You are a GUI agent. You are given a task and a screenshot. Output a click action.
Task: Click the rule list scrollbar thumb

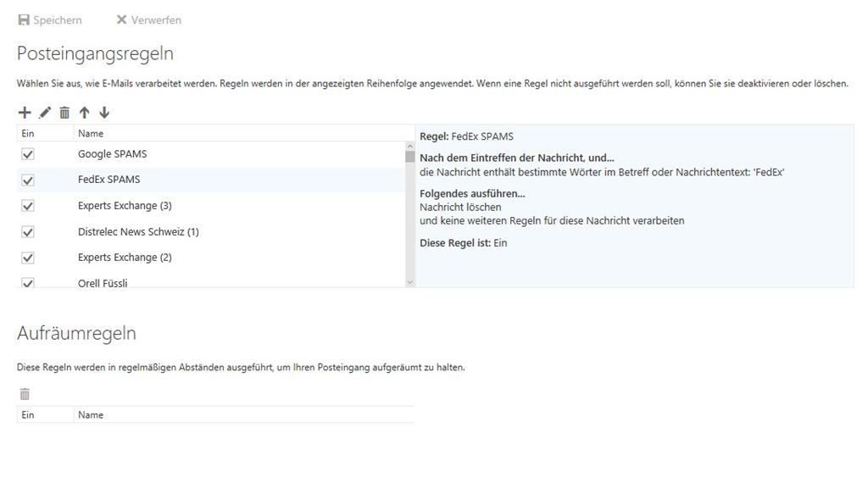[409, 157]
